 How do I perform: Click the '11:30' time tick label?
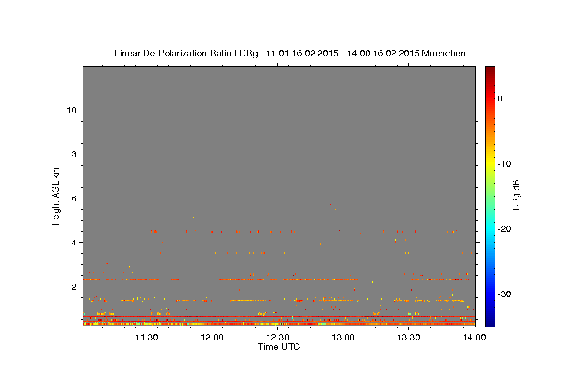[x=146, y=337]
